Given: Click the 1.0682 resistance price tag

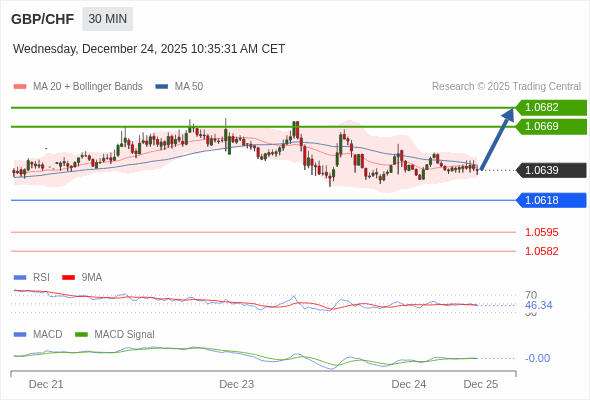Looking at the screenshot, I should pos(551,108).
